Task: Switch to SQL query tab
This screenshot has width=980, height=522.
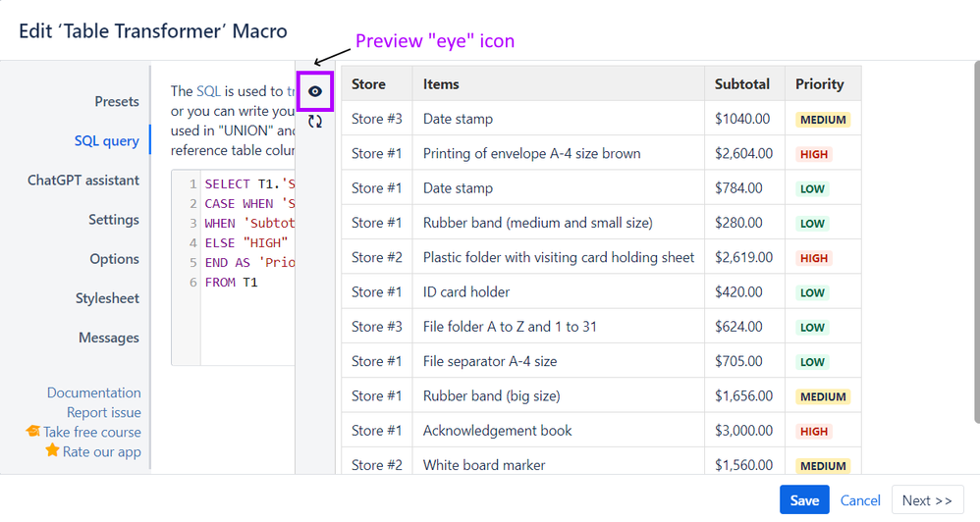Action: coord(106,141)
